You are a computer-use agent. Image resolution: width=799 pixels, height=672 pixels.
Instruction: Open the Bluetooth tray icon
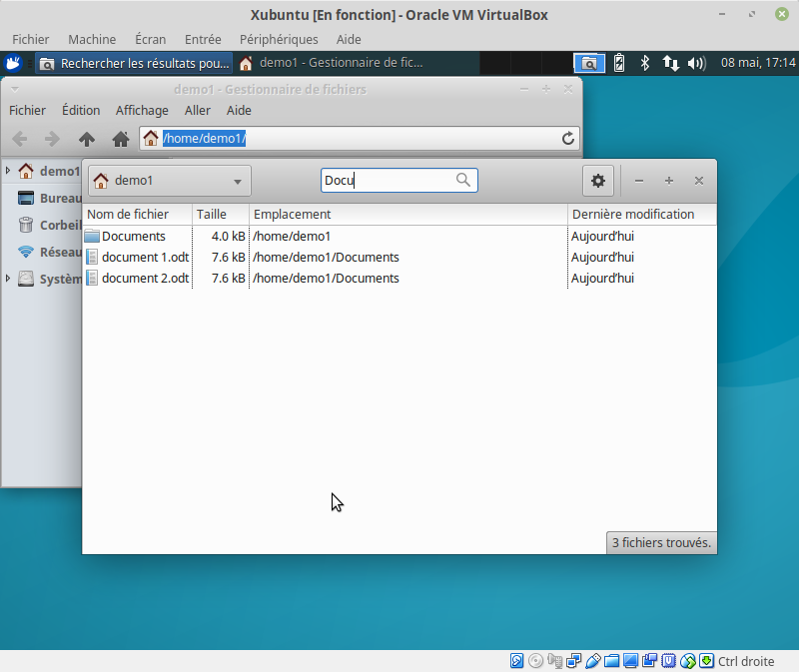click(645, 63)
